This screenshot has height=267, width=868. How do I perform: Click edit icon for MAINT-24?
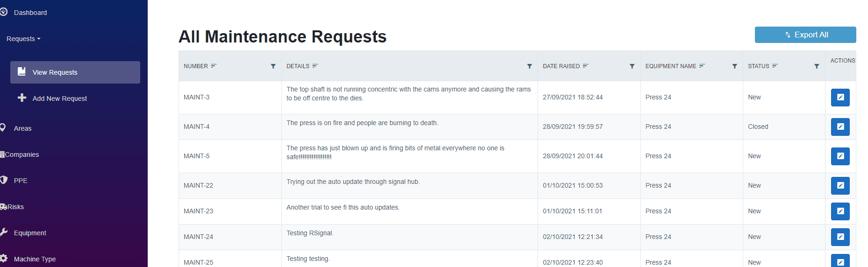point(840,237)
